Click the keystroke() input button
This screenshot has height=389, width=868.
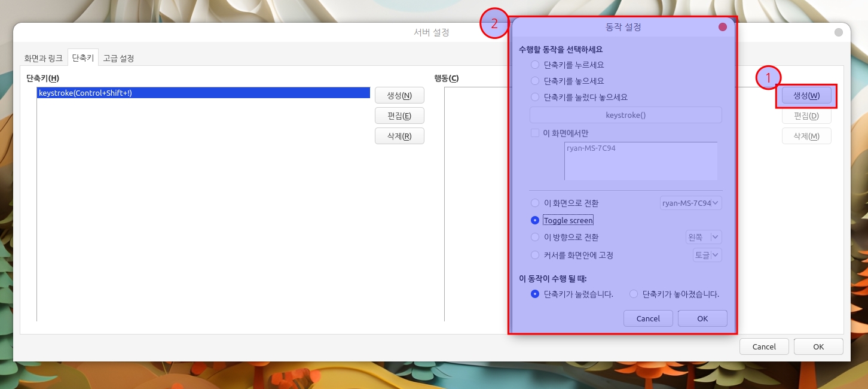[x=625, y=115]
